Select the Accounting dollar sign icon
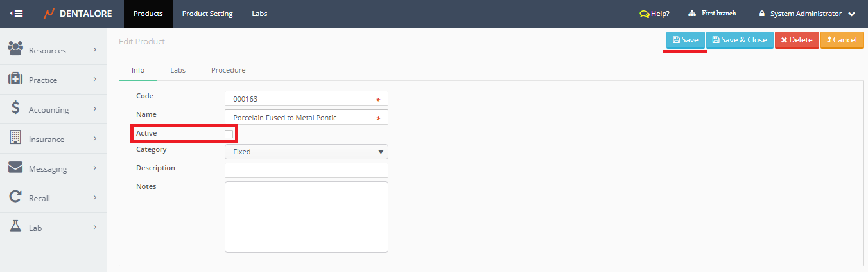 pyautogui.click(x=15, y=109)
